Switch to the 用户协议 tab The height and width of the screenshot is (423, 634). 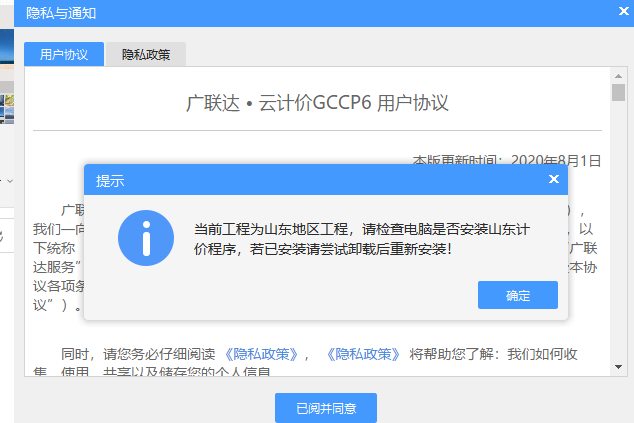click(x=64, y=54)
